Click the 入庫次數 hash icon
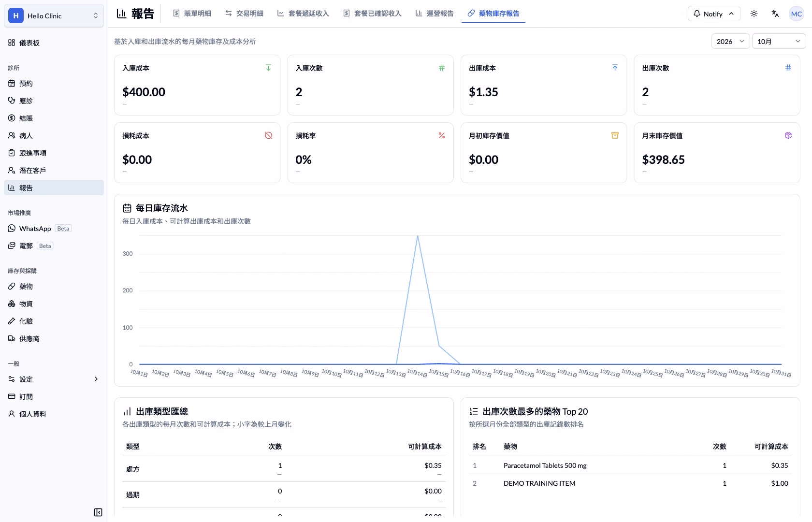Image resolution: width=812 pixels, height=522 pixels. 442,68
